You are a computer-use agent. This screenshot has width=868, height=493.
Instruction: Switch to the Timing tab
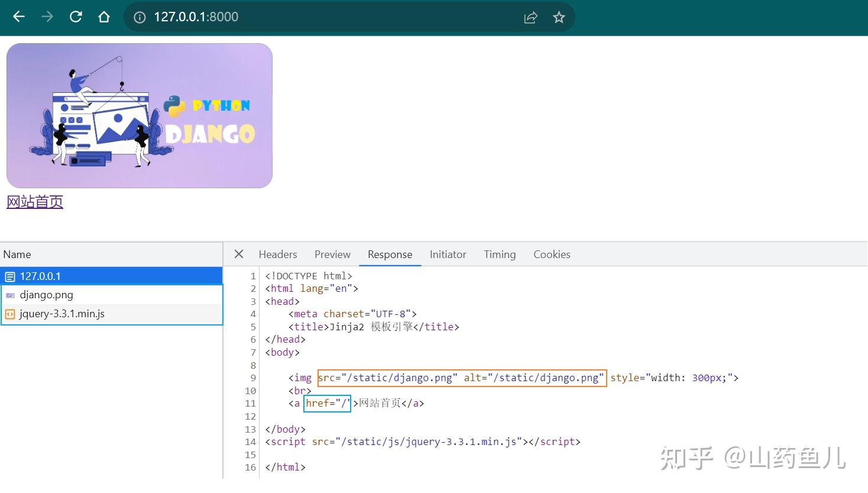pyautogui.click(x=500, y=254)
